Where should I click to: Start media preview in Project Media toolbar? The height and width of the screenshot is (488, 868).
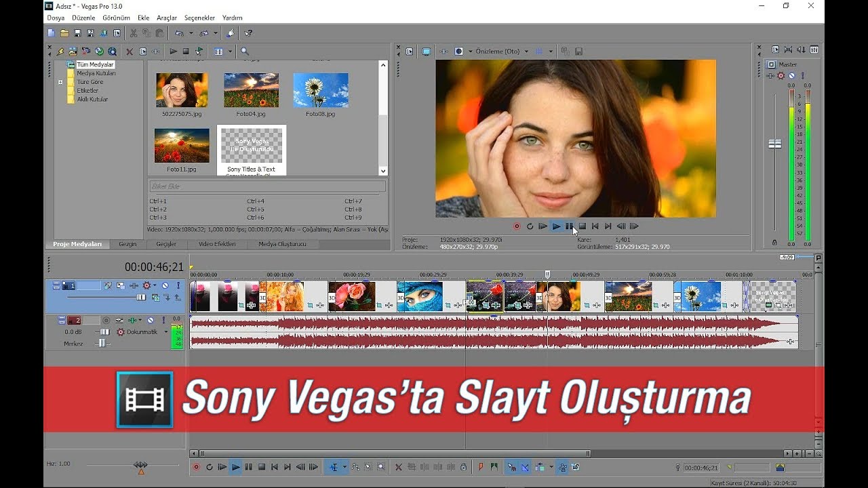click(x=174, y=51)
